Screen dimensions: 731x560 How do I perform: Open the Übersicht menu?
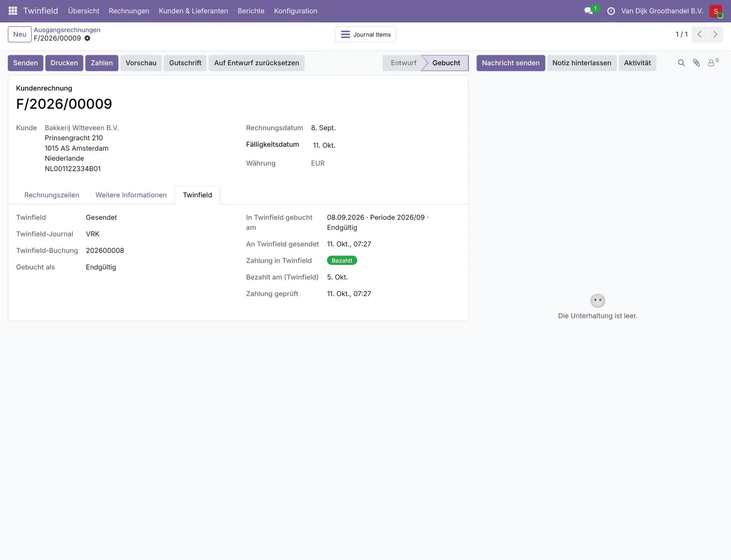point(84,11)
